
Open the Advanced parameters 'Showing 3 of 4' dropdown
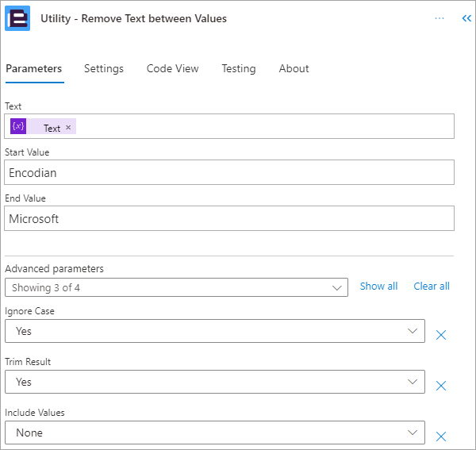176,287
